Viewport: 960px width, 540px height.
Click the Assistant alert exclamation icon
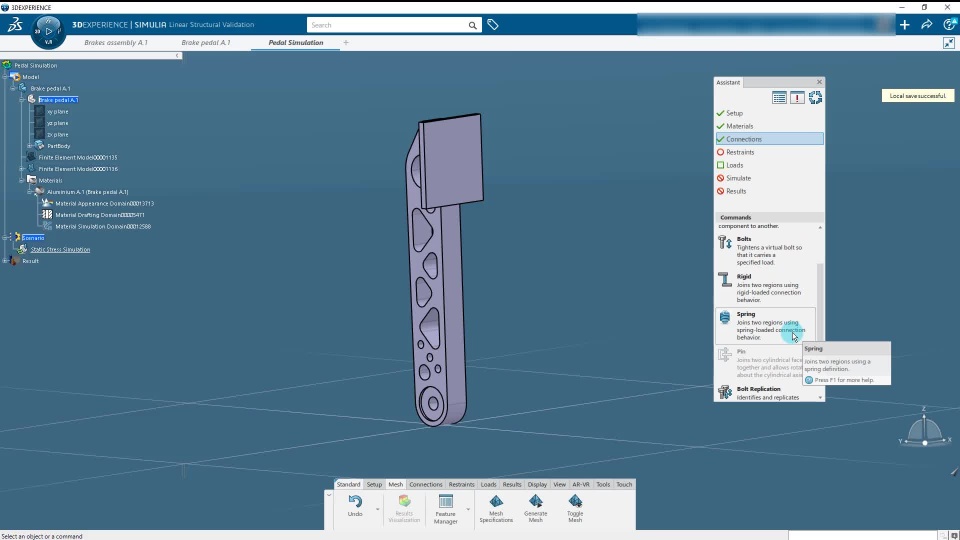[x=797, y=98]
